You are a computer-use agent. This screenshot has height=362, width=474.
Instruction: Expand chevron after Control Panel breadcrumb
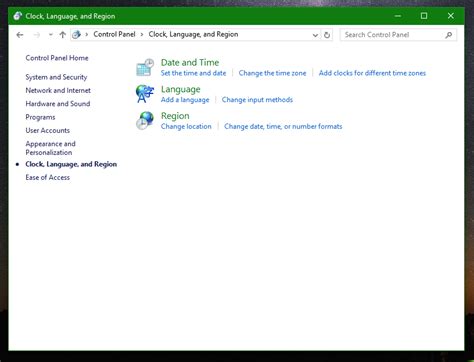142,34
